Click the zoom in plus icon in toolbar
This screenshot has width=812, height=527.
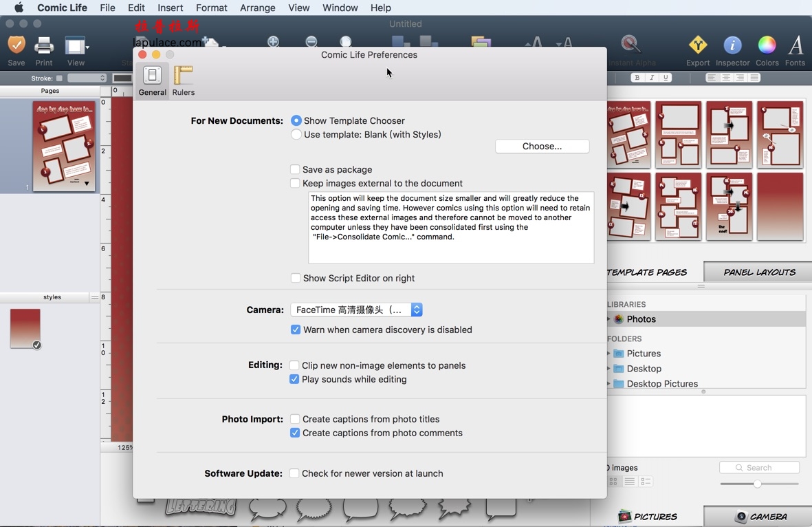[x=273, y=41]
